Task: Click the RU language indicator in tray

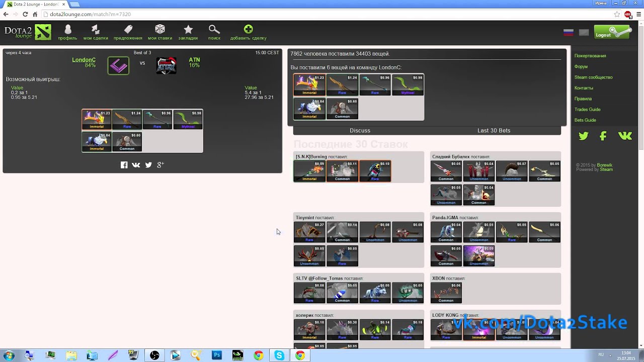Action: (601, 354)
